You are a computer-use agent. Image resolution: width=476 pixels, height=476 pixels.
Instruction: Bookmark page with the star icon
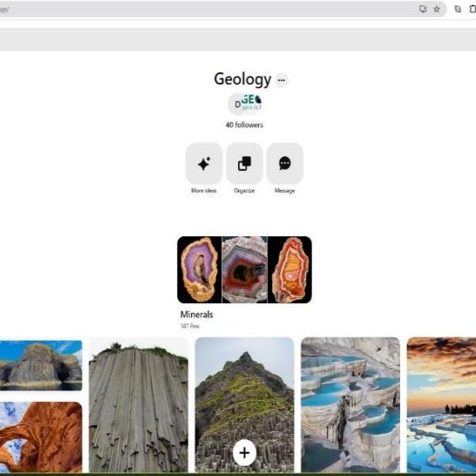[436, 9]
